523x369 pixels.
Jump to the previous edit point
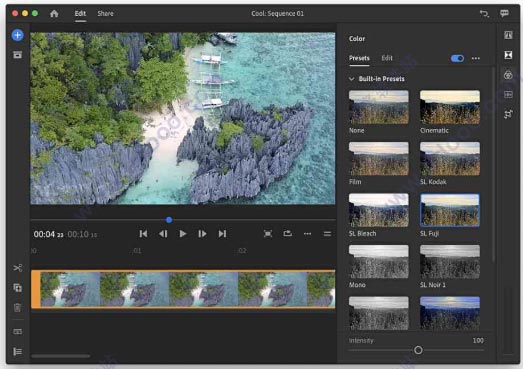(x=143, y=234)
